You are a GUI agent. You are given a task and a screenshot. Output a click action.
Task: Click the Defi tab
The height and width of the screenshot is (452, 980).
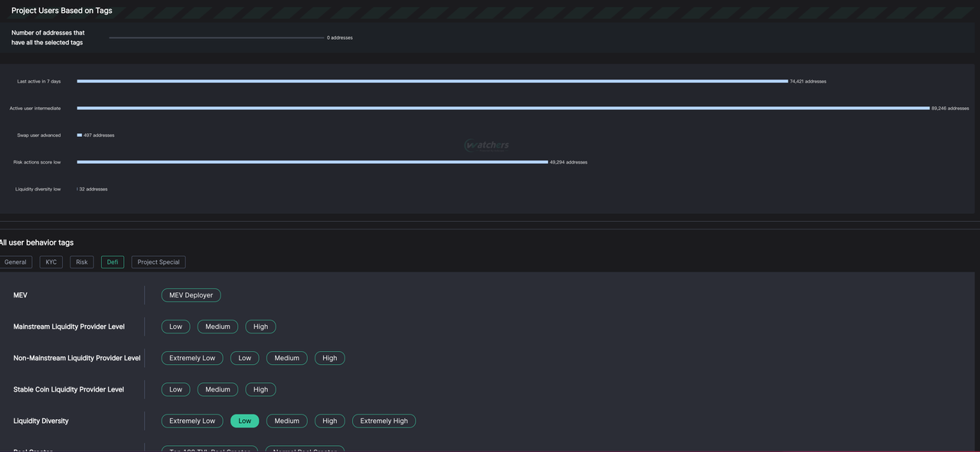coord(113,262)
